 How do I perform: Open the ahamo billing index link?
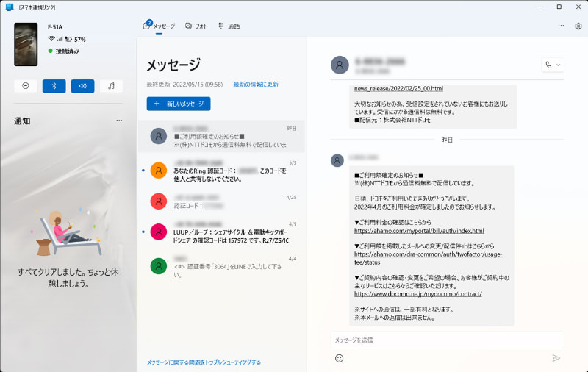pyautogui.click(x=419, y=231)
